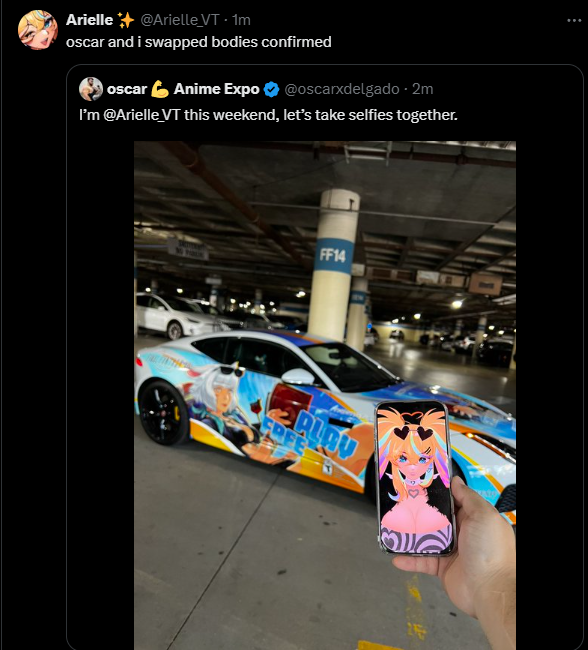Click the sparkles emoji beside Arielle
Viewport: 588px width, 650px height.
click(126, 20)
